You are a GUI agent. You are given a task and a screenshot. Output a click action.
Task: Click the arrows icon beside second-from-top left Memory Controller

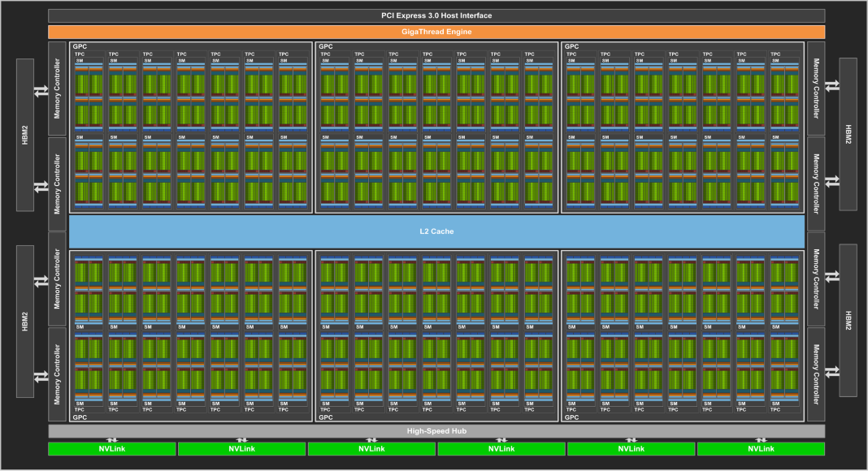[x=41, y=188]
